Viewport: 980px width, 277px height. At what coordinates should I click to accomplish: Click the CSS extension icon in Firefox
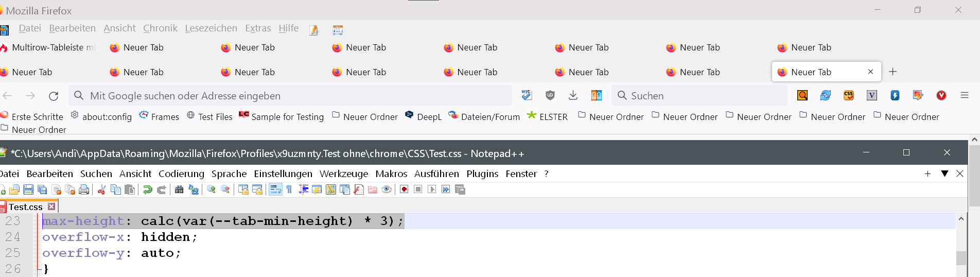point(849,95)
